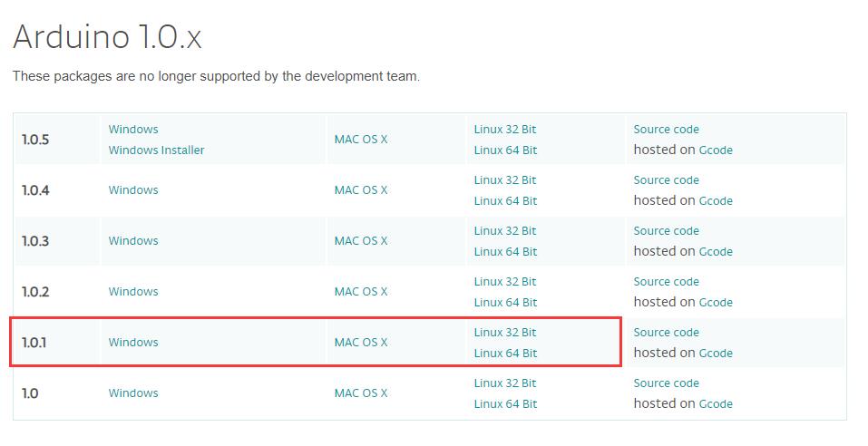The width and height of the screenshot is (868, 446).
Task: Get Linux 32 Bit for version 1.0.2
Action: (505, 282)
